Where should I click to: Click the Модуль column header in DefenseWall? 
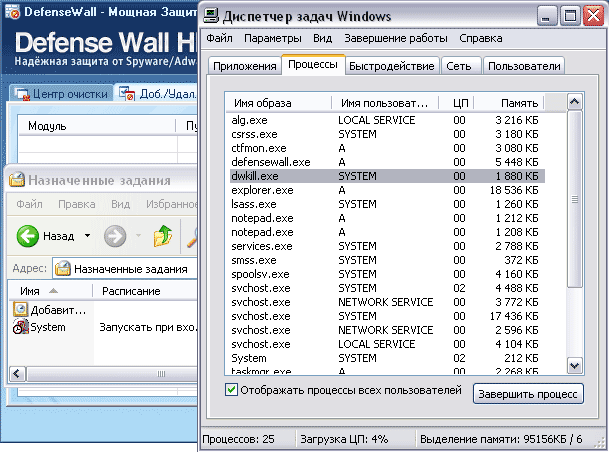[x=97, y=126]
